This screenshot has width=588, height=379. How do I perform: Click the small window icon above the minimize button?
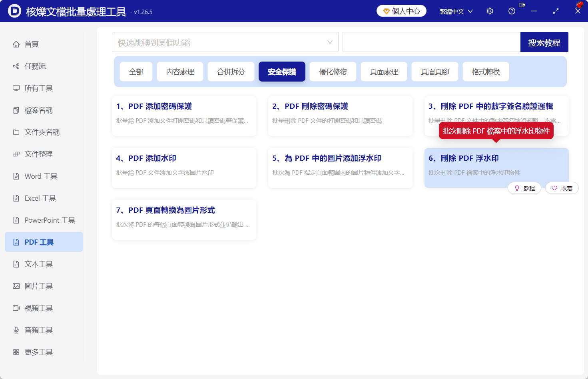(x=522, y=5)
